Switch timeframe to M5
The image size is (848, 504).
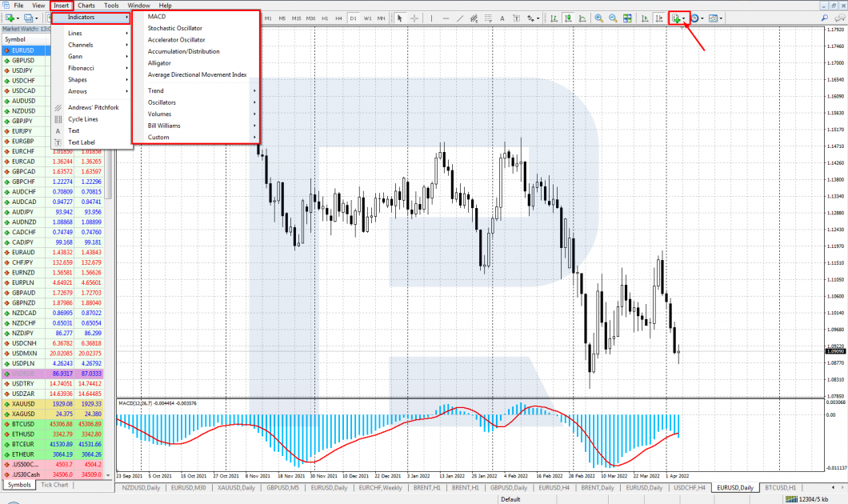282,18
